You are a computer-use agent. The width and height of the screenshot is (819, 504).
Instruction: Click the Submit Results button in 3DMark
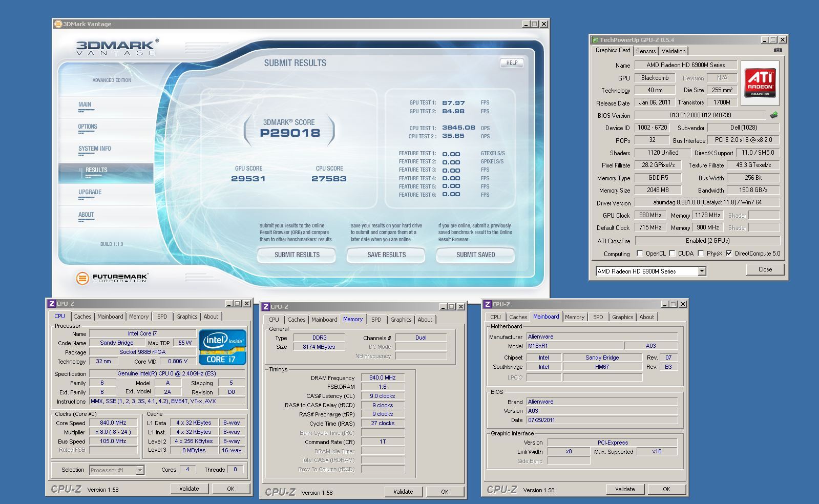297,255
